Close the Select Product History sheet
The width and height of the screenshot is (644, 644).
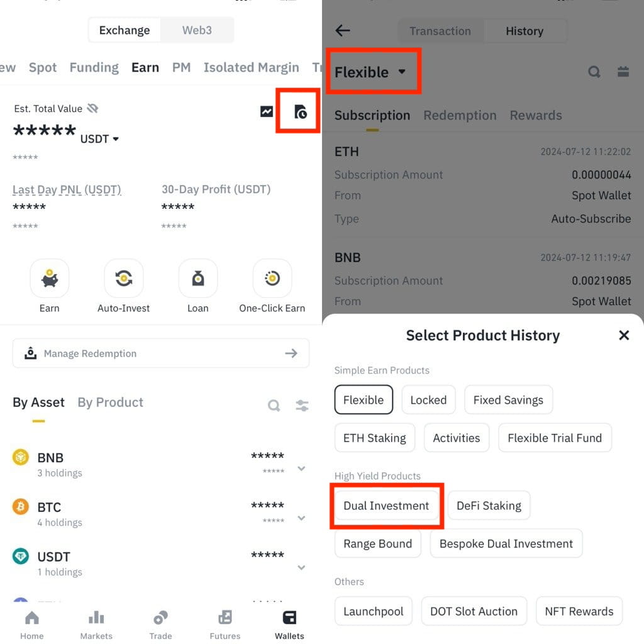624,335
